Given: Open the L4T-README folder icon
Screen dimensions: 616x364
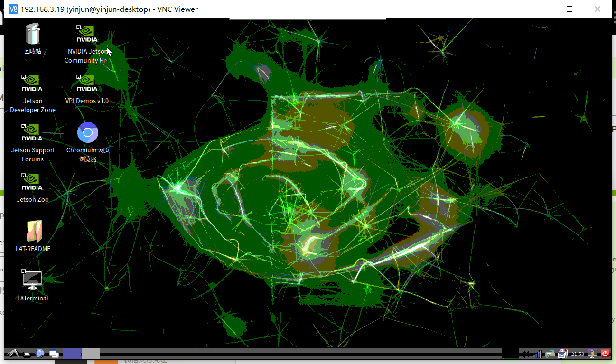Looking at the screenshot, I should click(x=33, y=232).
